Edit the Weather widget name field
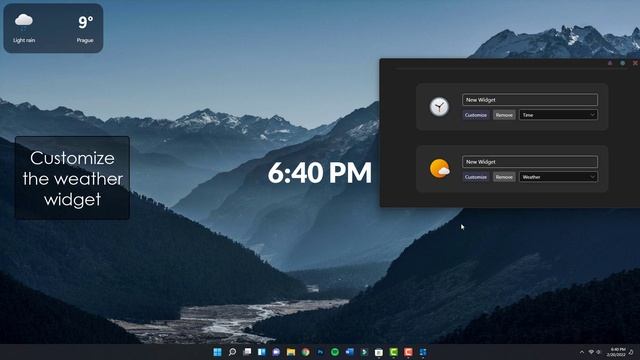 point(530,162)
